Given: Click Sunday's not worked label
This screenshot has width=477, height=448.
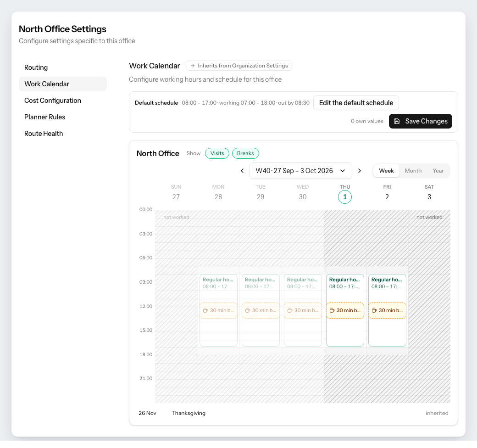Looking at the screenshot, I should coord(176,217).
